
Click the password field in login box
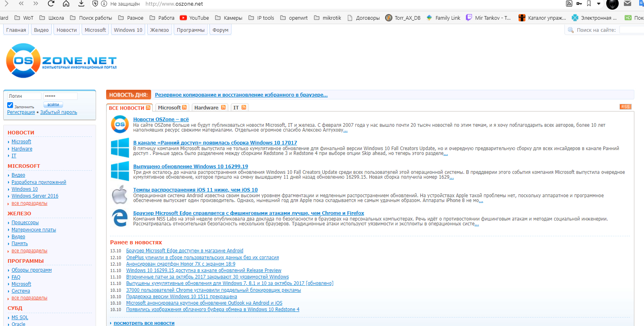coord(60,96)
